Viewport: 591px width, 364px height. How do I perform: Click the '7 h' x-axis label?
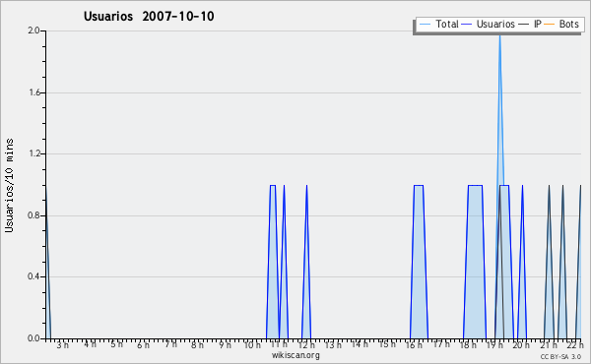(x=170, y=344)
